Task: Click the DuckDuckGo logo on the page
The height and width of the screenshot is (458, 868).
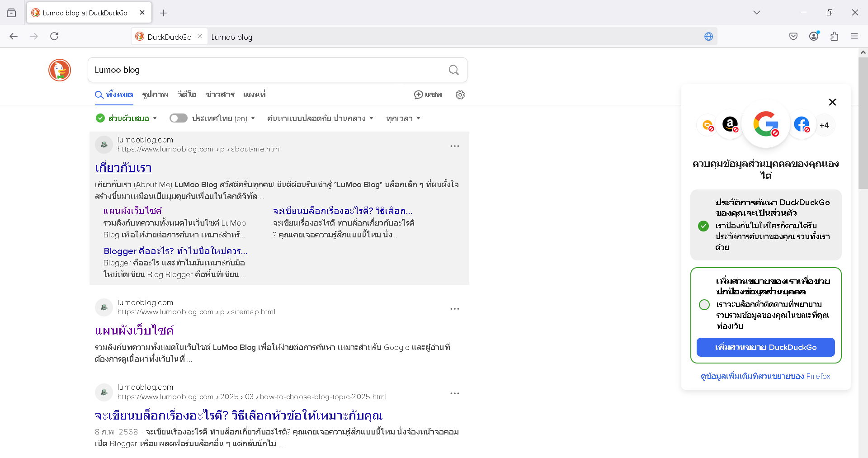Action: 60,70
